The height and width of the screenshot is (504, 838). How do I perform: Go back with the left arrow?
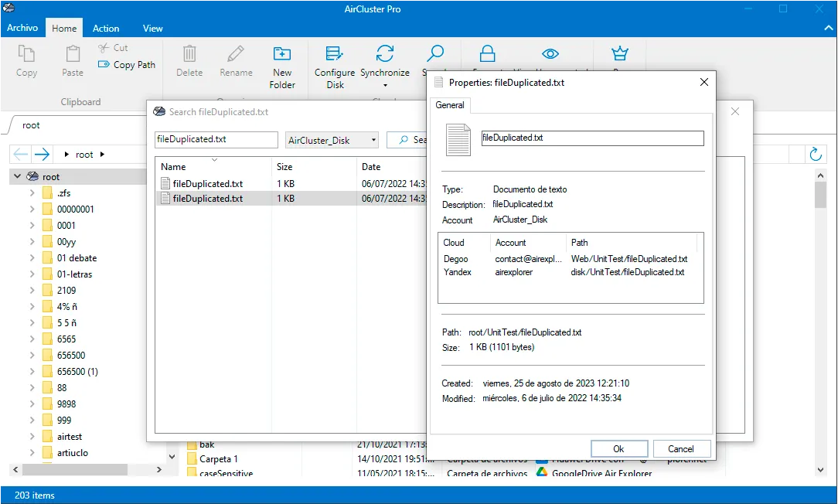[20, 155]
